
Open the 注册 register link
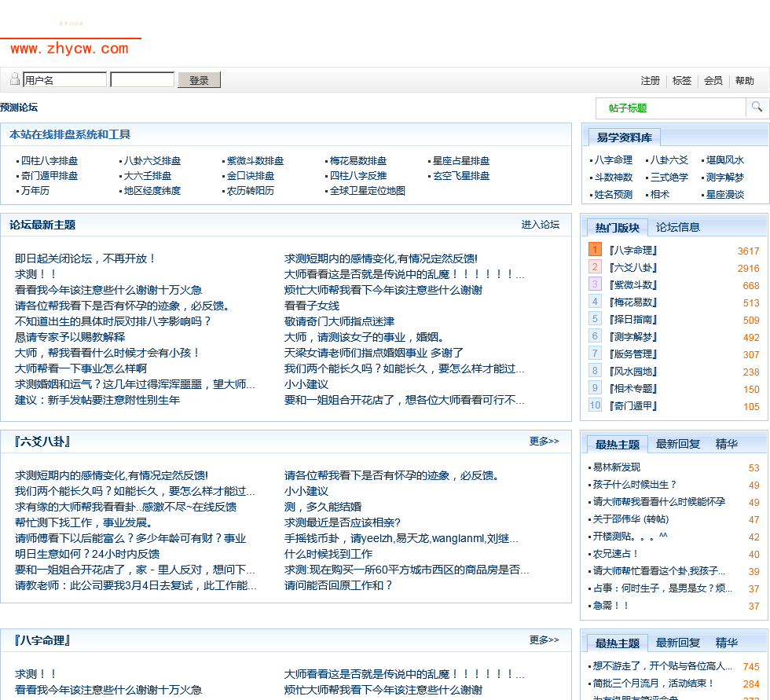pos(651,80)
